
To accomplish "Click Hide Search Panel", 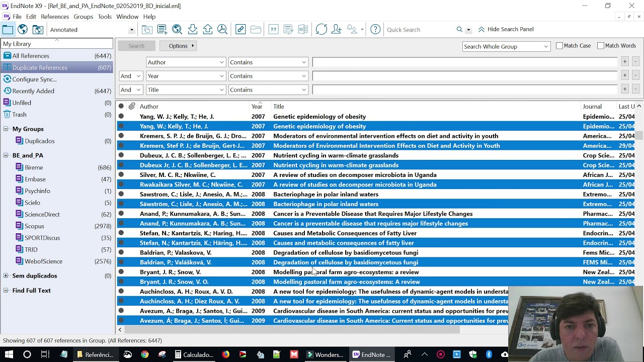I will pos(506,29).
